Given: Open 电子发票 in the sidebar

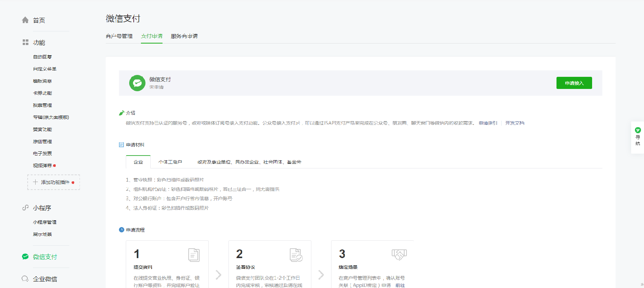Looking at the screenshot, I should (42, 153).
